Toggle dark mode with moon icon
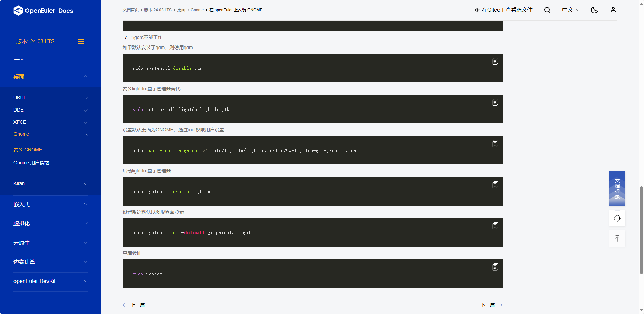The height and width of the screenshot is (314, 644). point(594,10)
